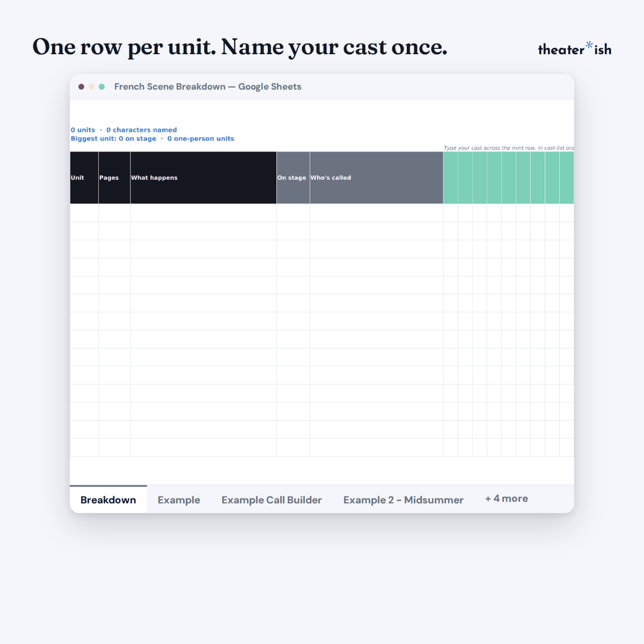644x644 pixels.
Task: Click the What happens header cell
Action: pyautogui.click(x=203, y=178)
